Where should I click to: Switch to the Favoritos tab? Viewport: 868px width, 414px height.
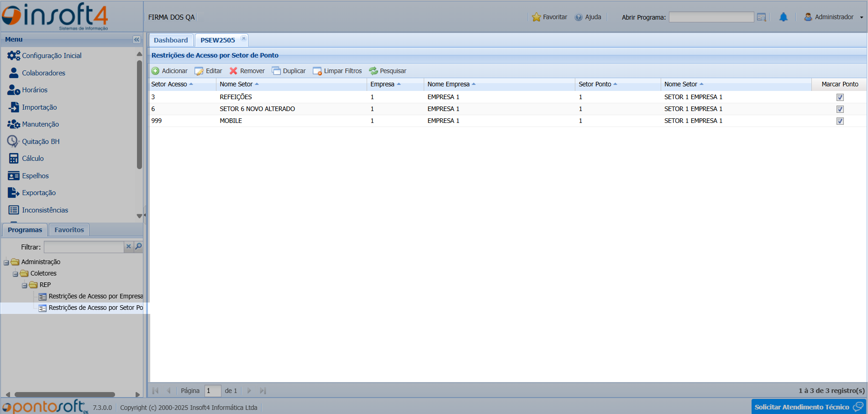[69, 230]
